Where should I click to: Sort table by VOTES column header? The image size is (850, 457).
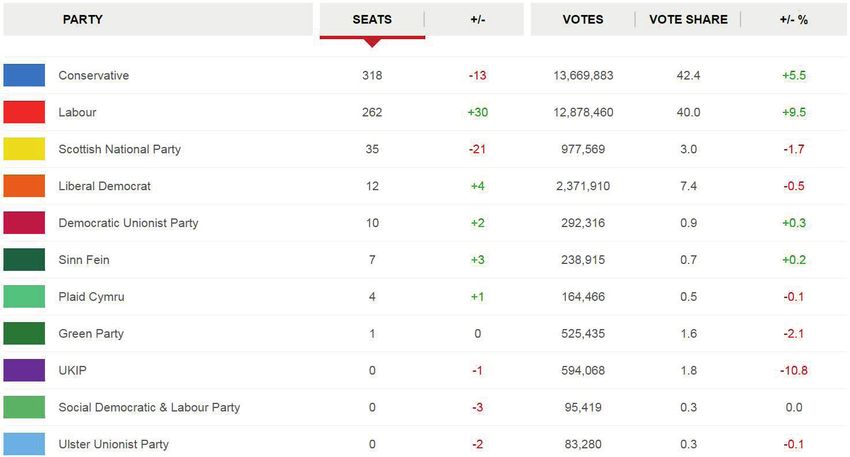[x=583, y=20]
